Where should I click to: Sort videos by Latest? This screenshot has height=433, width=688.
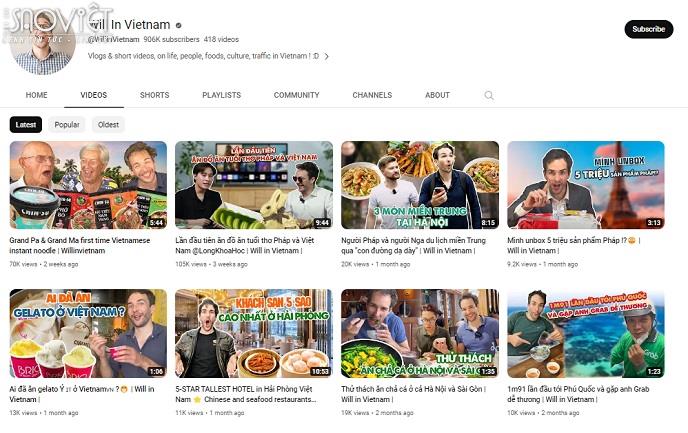click(26, 125)
